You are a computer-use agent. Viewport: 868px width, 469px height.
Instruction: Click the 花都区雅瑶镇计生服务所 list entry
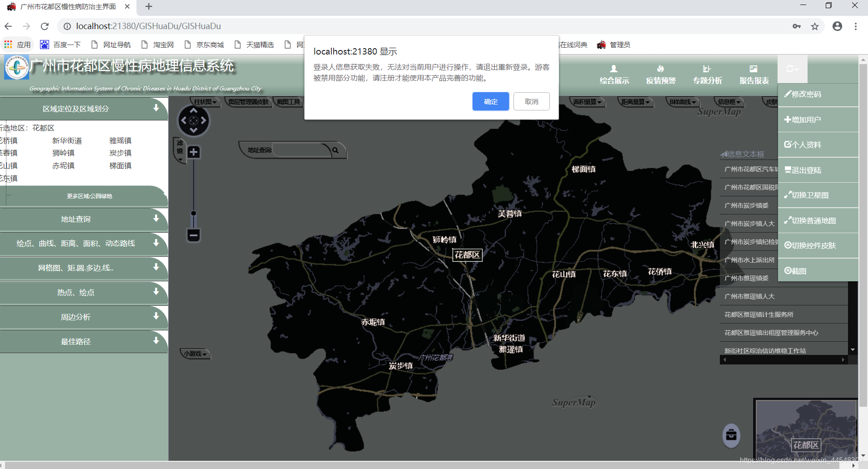click(784, 314)
